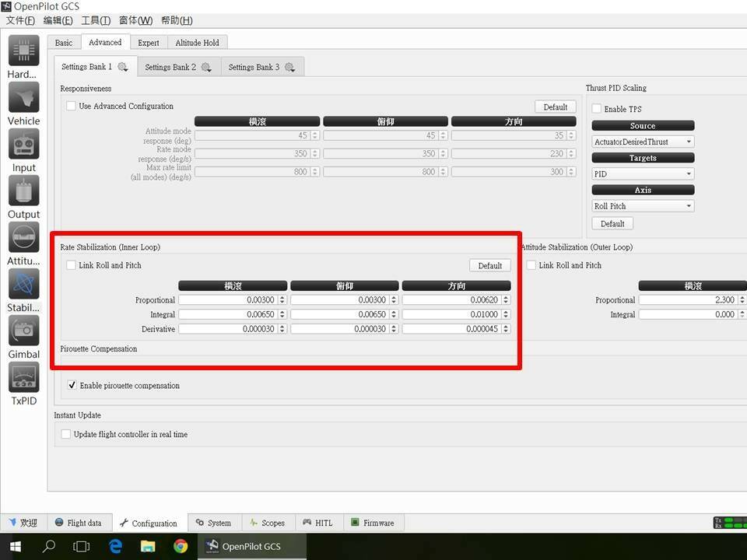Image resolution: width=747 pixels, height=560 pixels.
Task: Switch to Flight data mode
Action: pyautogui.click(x=78, y=523)
